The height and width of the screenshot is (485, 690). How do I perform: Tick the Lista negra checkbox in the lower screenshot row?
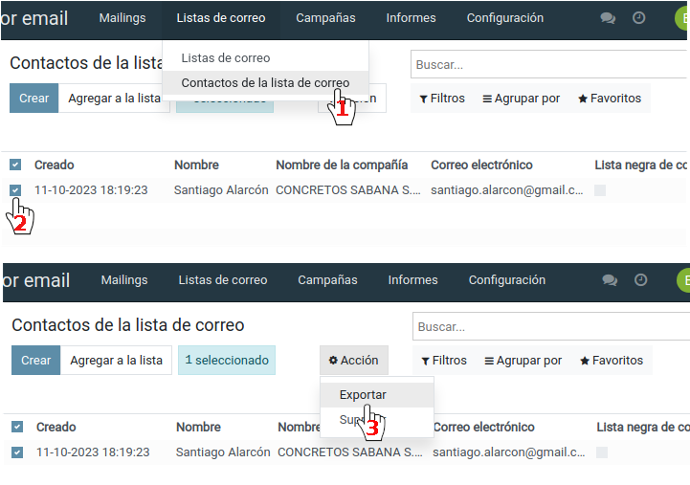tap(601, 452)
